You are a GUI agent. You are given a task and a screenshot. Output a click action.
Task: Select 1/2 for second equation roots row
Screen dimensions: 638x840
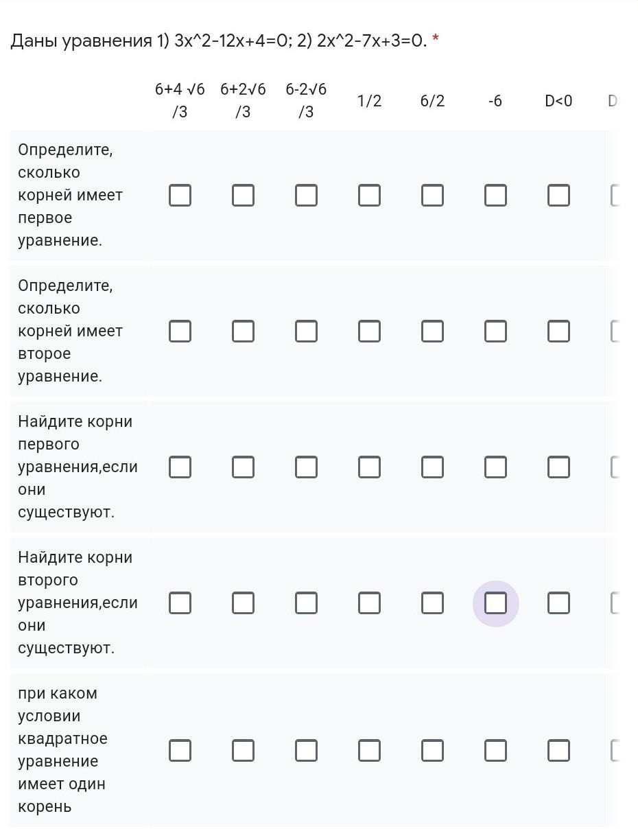point(369,603)
